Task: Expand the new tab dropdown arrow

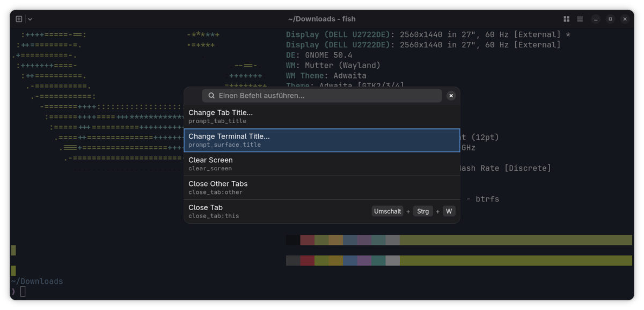Action: point(30,19)
